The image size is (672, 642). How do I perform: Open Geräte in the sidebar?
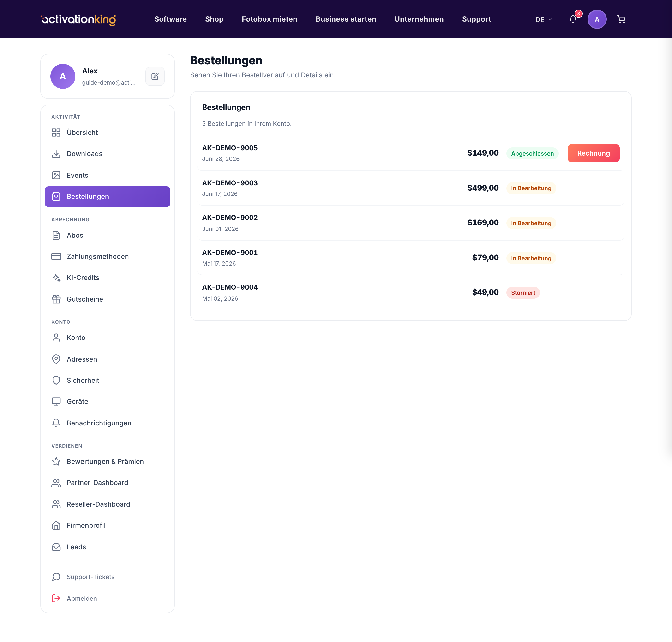(108, 401)
